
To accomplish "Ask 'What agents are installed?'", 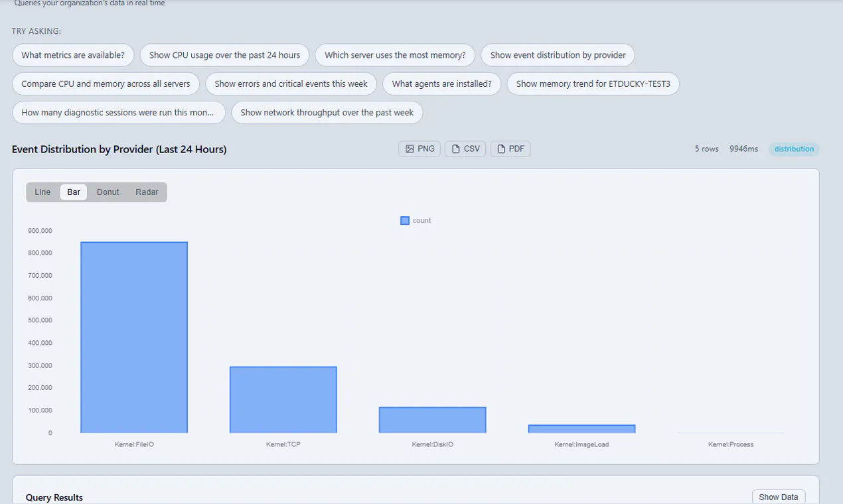I will click(442, 84).
